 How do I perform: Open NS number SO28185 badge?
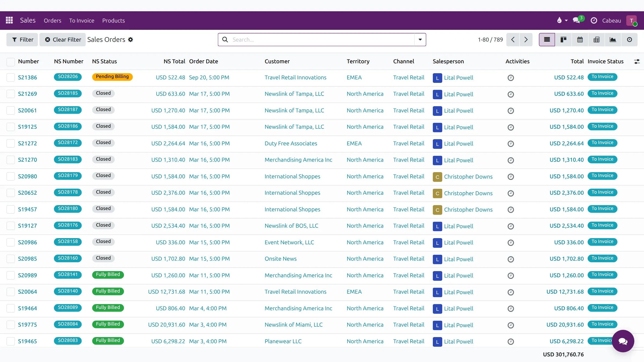[68, 93]
